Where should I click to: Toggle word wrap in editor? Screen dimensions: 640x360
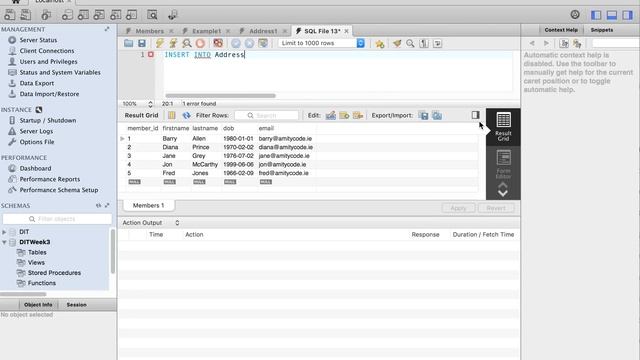[438, 43]
